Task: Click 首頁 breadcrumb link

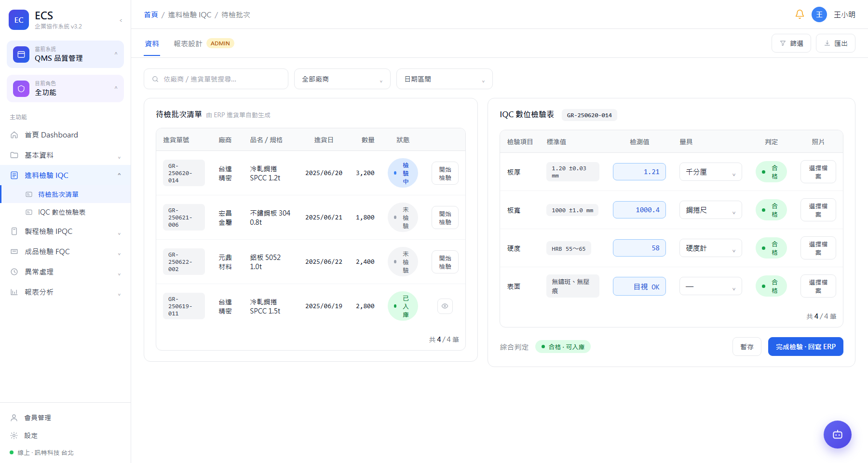Action: tap(151, 14)
